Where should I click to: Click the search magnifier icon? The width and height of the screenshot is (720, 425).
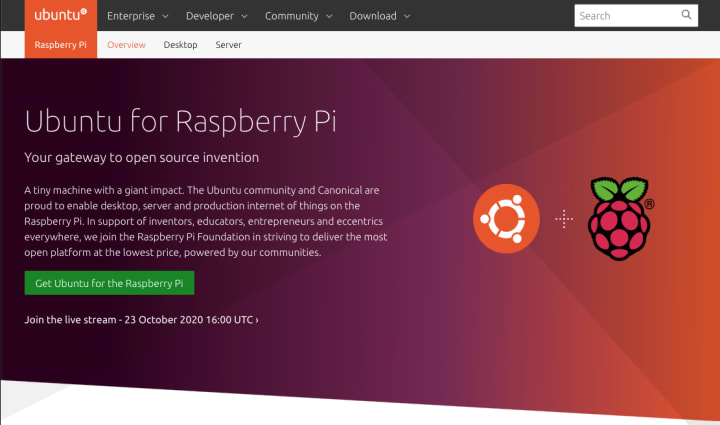686,15
